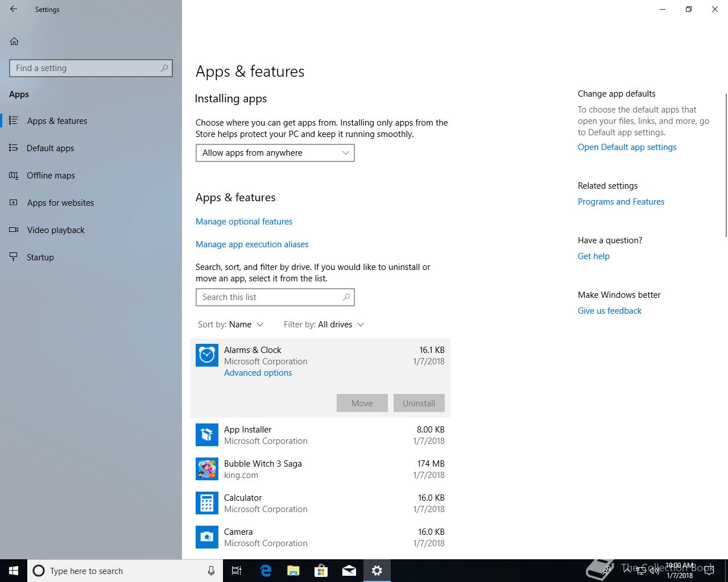Go to Offline maps settings
This screenshot has height=582, width=728.
pyautogui.click(x=91, y=176)
